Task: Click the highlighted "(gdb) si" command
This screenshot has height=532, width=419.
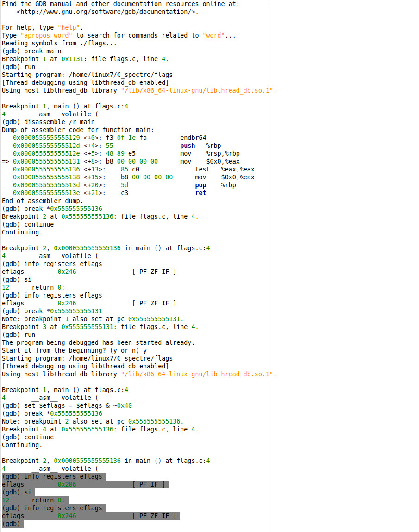Action: 17,492
